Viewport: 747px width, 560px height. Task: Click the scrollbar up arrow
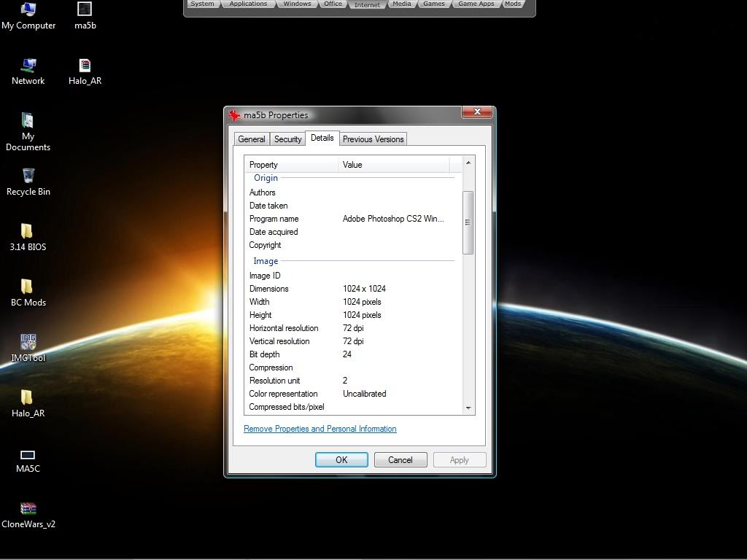468,163
